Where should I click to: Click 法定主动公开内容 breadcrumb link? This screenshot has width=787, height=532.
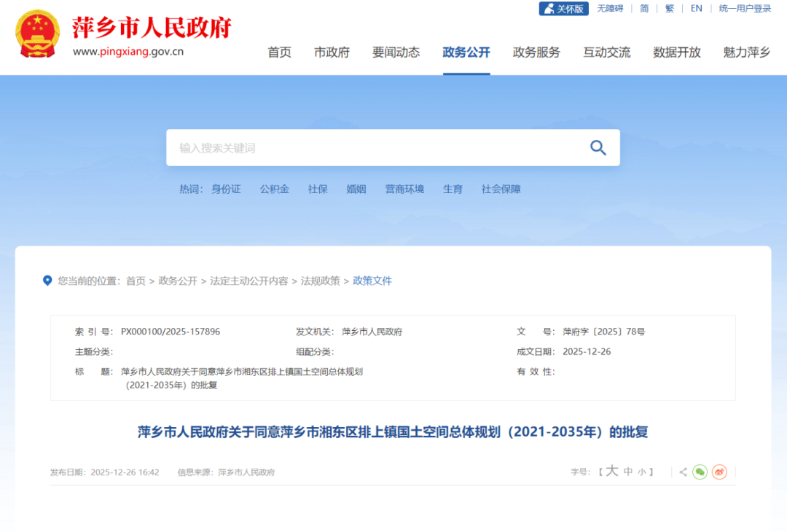[249, 281]
